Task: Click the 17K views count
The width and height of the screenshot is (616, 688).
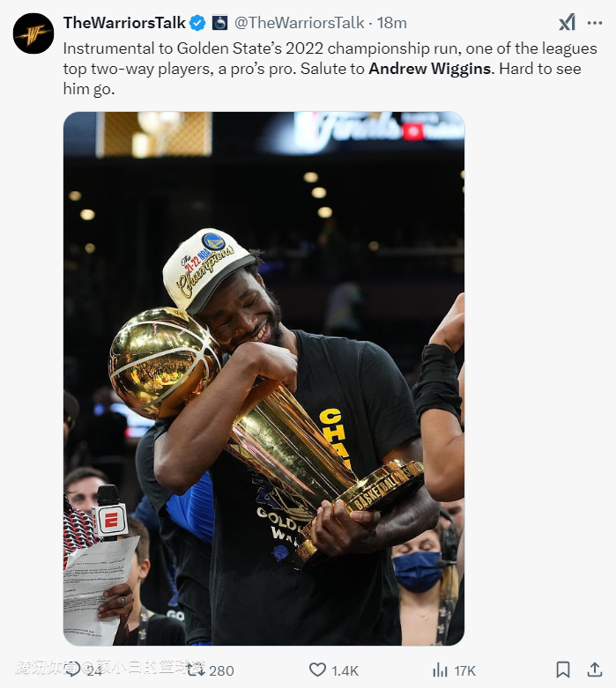Action: click(465, 670)
